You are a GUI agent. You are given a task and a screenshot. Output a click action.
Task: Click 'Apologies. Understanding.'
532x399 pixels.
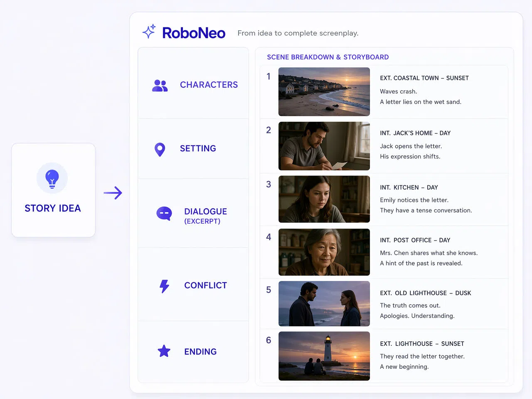(x=417, y=316)
